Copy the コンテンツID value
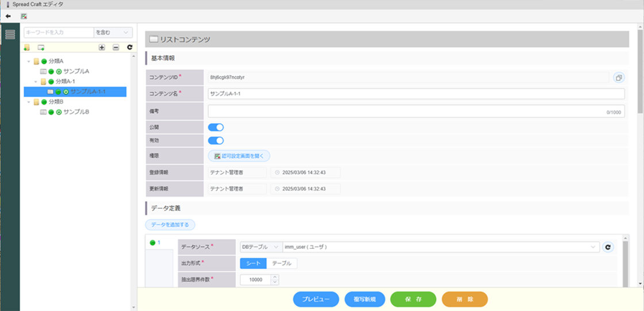The height and width of the screenshot is (311, 644). point(618,77)
